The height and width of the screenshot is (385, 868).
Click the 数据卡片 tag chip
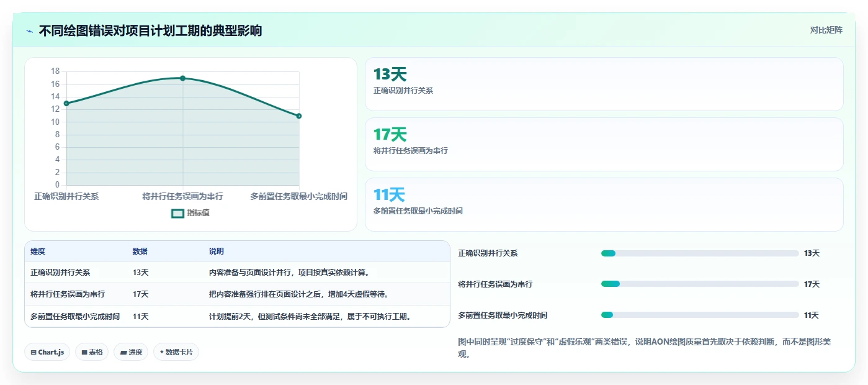click(176, 352)
